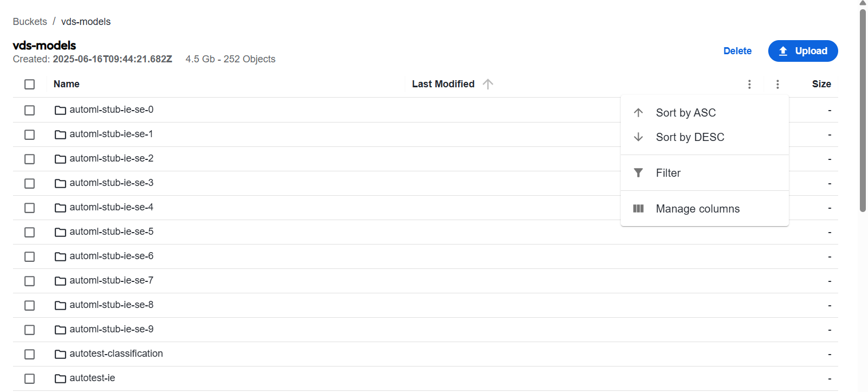The width and height of the screenshot is (868, 392).
Task: Open the Last Modified column menu dots
Action: click(x=749, y=84)
